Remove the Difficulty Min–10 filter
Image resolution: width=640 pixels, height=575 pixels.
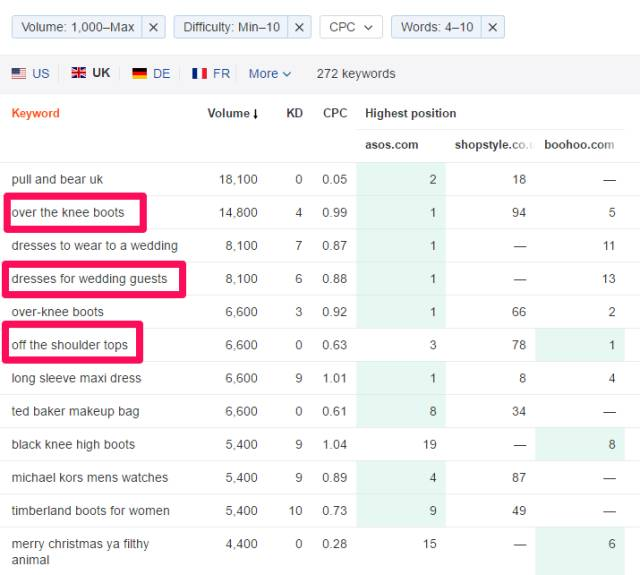tap(298, 27)
